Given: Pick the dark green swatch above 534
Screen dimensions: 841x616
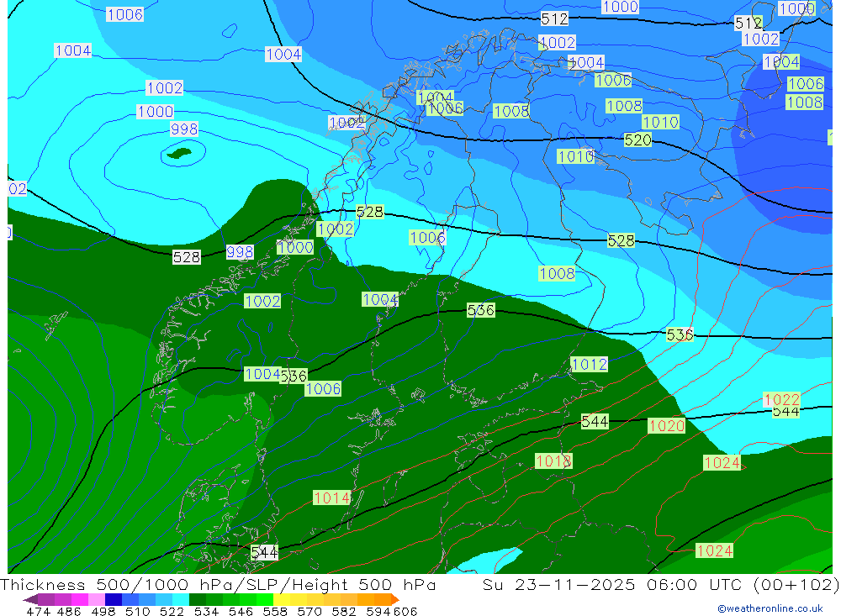Looking at the screenshot, I should click(198, 600).
